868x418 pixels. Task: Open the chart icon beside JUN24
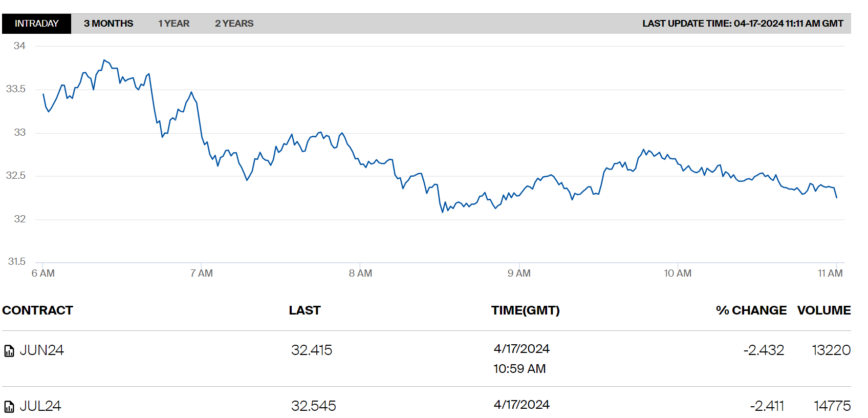click(9, 351)
